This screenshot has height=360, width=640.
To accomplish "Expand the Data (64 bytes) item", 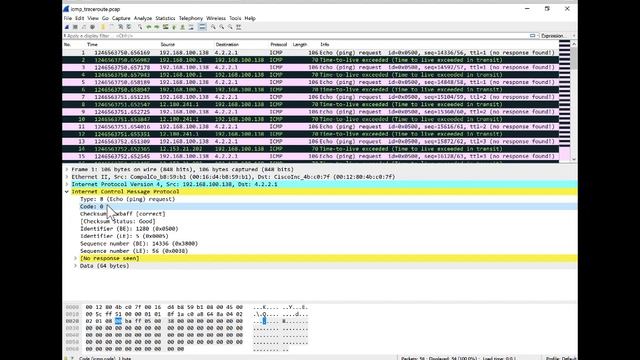I will point(75,266).
